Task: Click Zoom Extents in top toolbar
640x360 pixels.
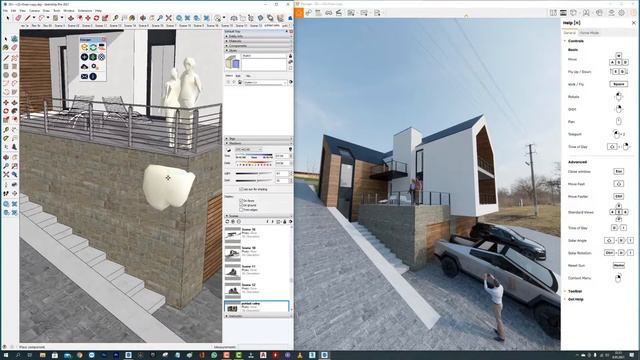Action: [x=169, y=18]
